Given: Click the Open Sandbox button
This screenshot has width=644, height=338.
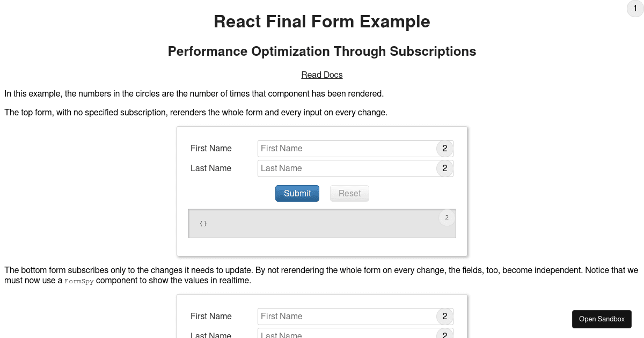Looking at the screenshot, I should 602,319.
